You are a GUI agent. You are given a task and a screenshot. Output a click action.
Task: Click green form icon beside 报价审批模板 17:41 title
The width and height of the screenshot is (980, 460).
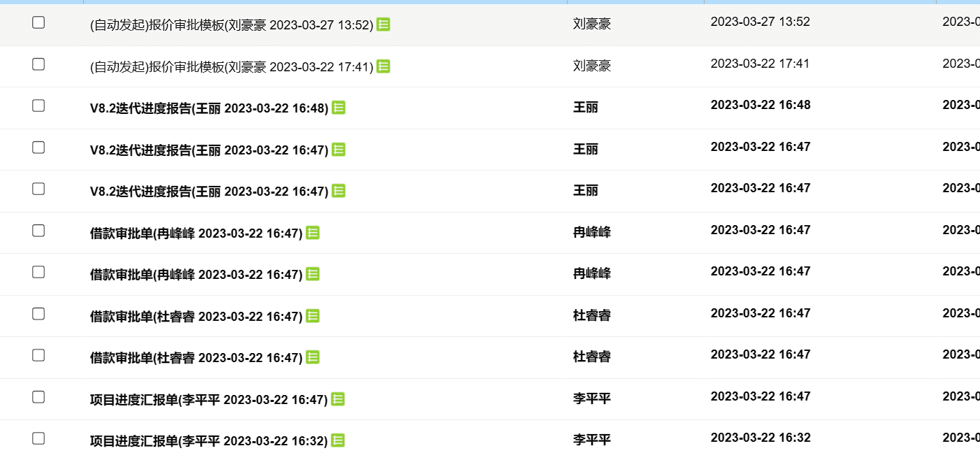tap(383, 66)
